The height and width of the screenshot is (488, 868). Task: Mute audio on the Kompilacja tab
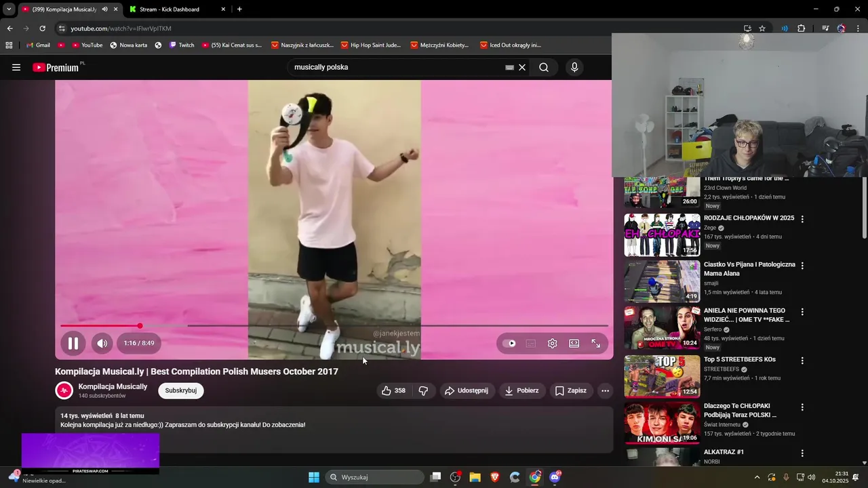[104, 9]
